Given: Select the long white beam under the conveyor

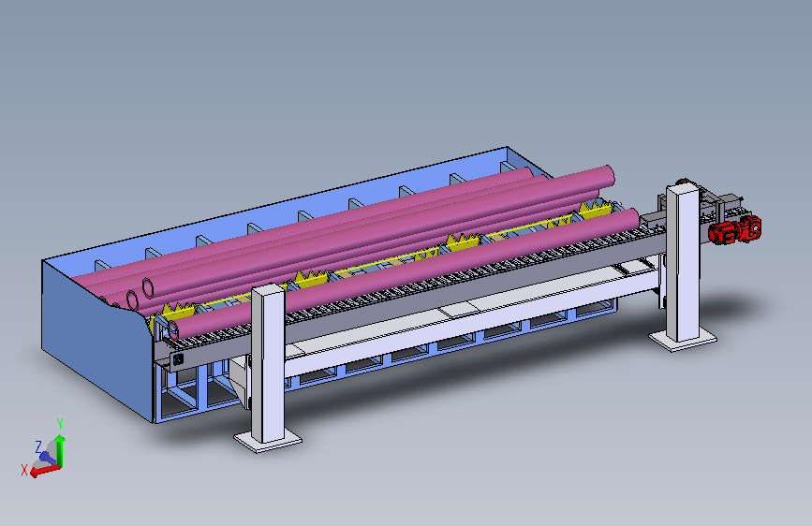Looking at the screenshot, I should coord(471,317).
